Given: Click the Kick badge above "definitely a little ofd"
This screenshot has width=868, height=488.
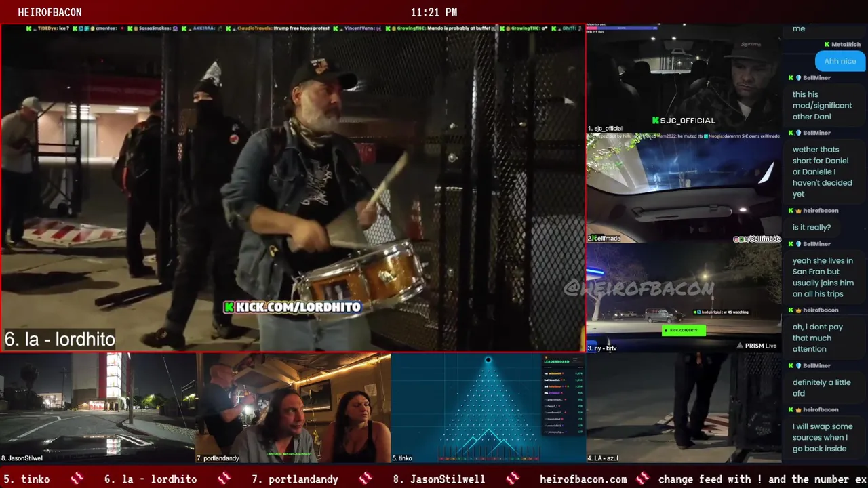Looking at the screenshot, I should 791,366.
